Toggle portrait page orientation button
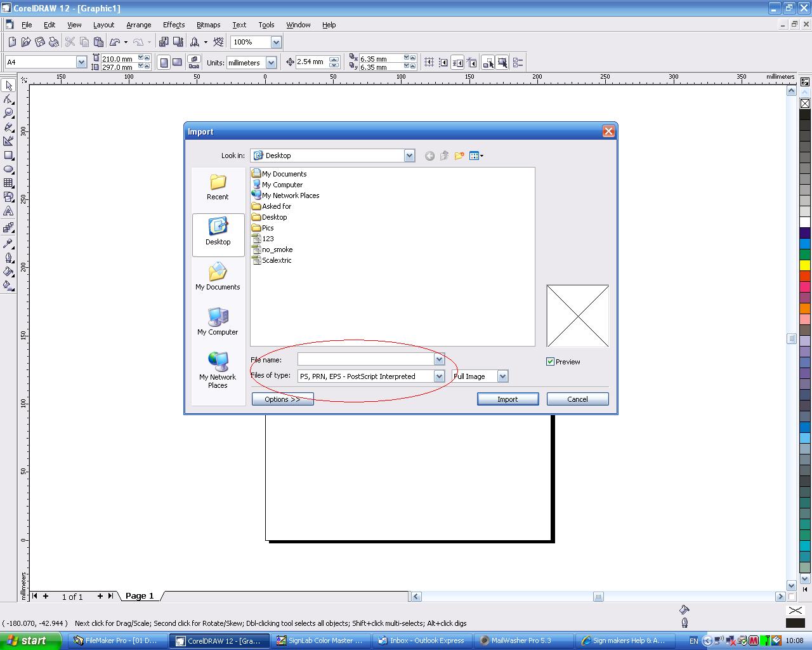This screenshot has width=812, height=650. 164,62
